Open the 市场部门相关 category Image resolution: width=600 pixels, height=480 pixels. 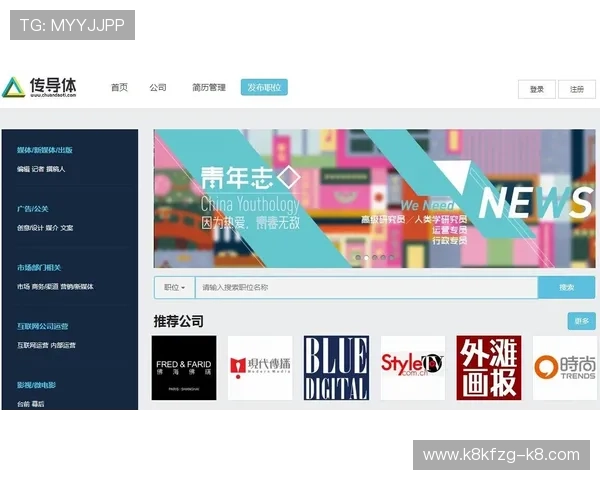pos(39,268)
